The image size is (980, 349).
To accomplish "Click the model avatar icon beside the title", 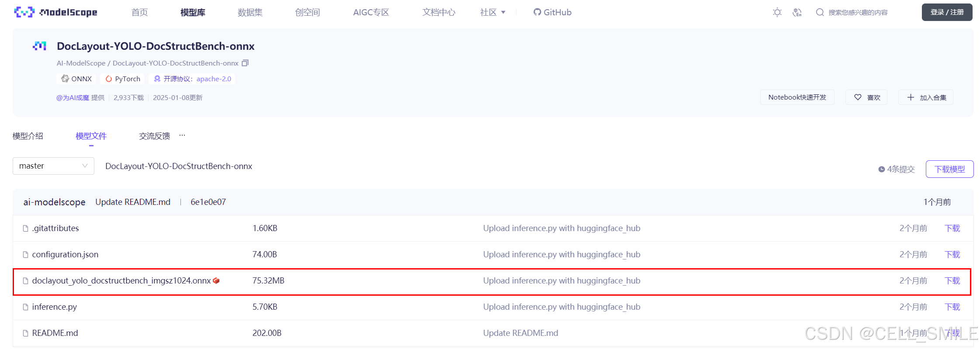I will click(x=39, y=46).
